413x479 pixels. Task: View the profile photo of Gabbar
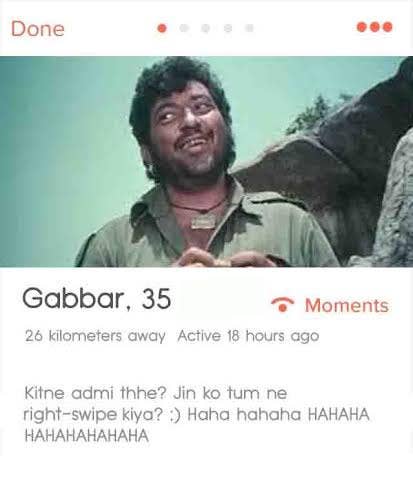point(206,161)
